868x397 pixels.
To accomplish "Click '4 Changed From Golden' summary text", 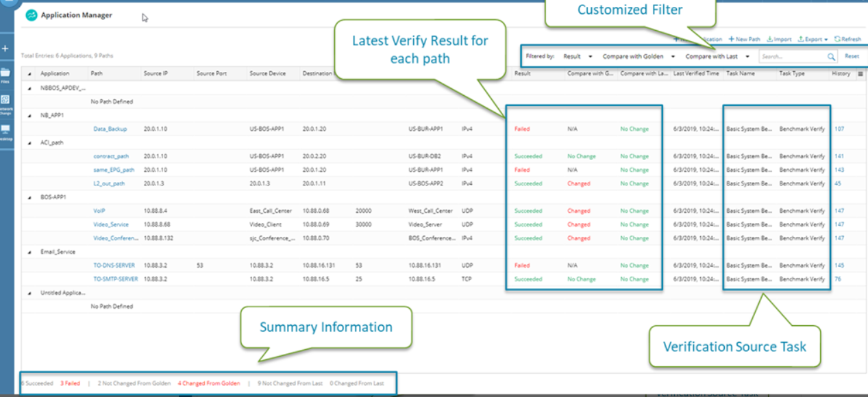I will coord(208,383).
